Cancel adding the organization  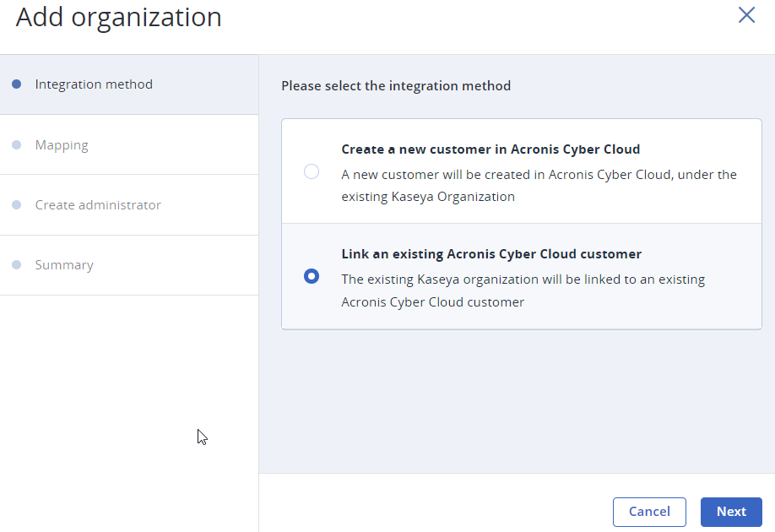[649, 512]
